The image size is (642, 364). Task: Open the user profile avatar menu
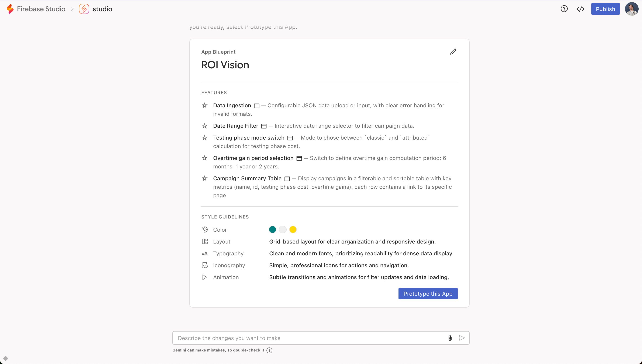(631, 9)
